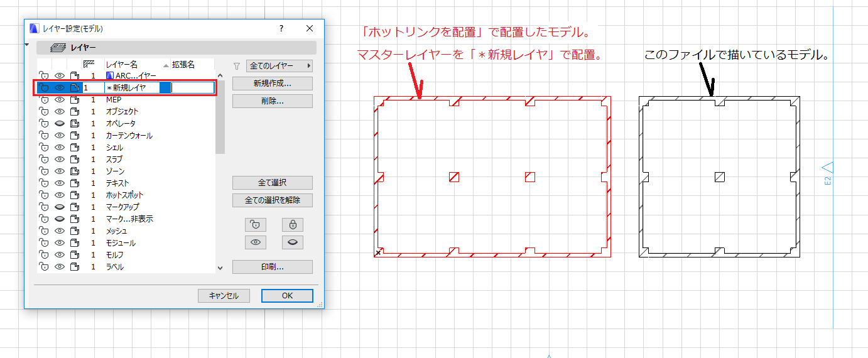
Task: Open the 全てのレイヤー filter dropdown
Action: coord(279,65)
